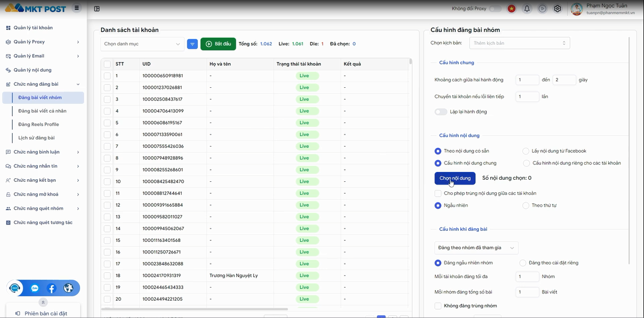
Task: Open the 'Đăng theo nhóm đã tham gia' dropdown
Action: (x=476, y=248)
